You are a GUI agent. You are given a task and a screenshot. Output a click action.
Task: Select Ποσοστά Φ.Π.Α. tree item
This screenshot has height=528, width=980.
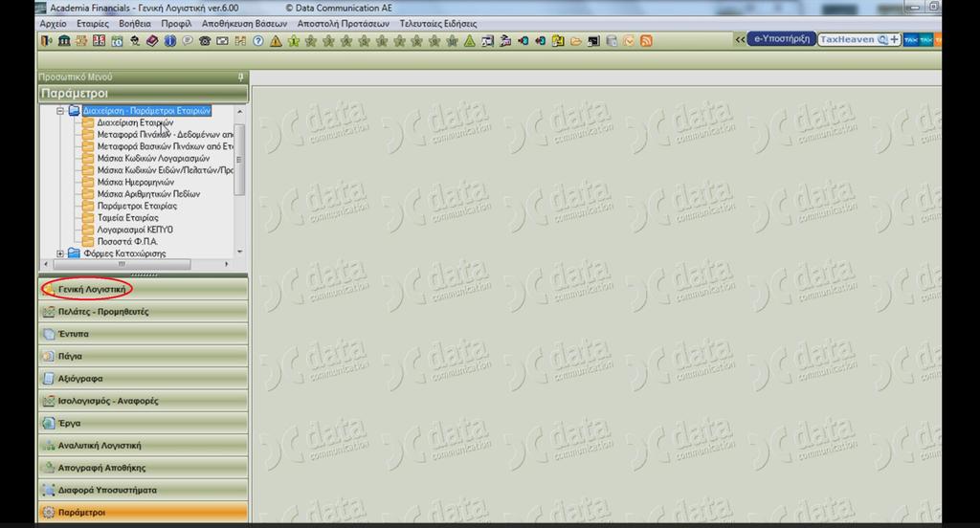tap(127, 241)
